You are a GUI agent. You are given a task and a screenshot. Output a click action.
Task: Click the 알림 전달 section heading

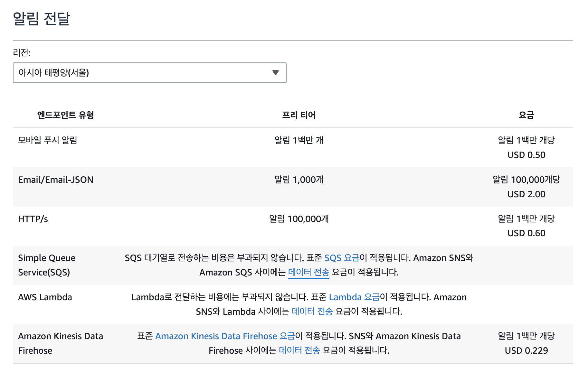[42, 18]
